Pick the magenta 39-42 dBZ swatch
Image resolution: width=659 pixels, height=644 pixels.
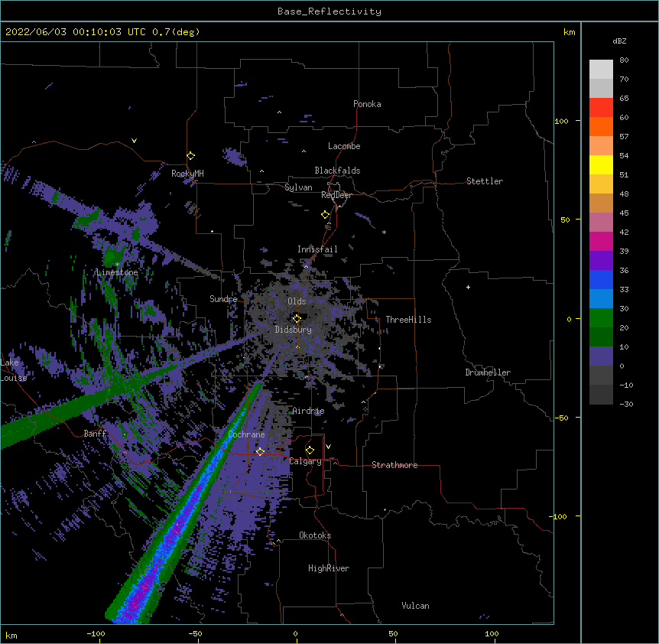601,241
